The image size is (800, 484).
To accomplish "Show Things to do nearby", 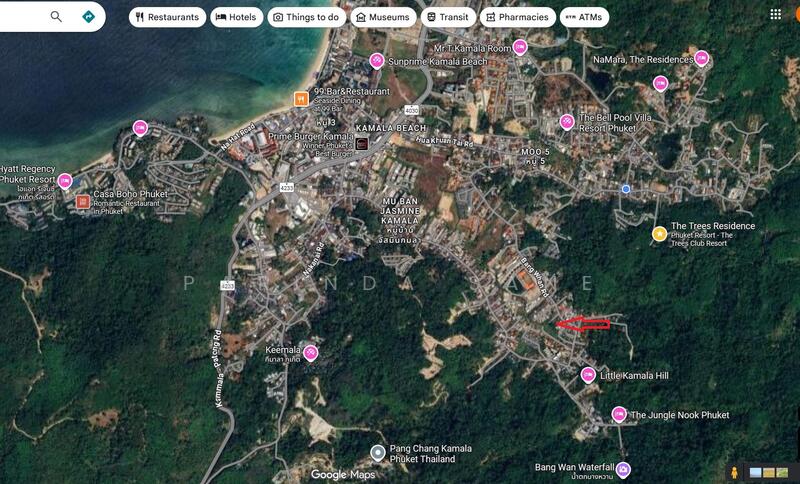I will tap(306, 17).
